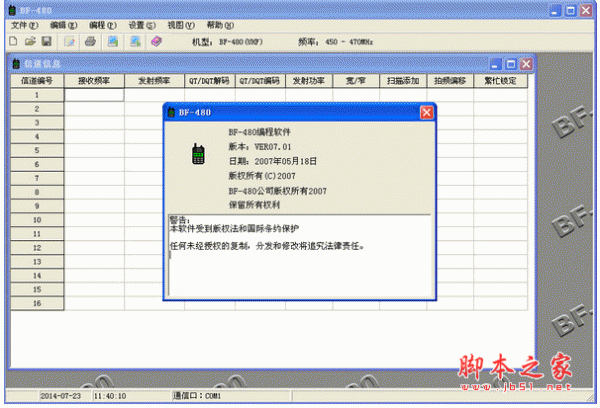Click the 繁忙锁定 column header
This screenshot has width=600, height=408.
(x=501, y=81)
